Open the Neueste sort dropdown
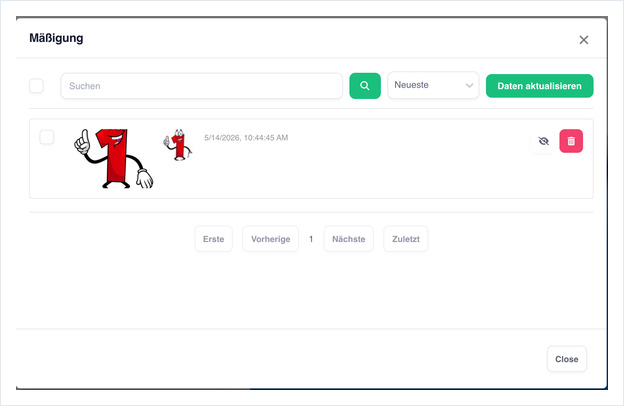This screenshot has width=624, height=406. (x=433, y=85)
